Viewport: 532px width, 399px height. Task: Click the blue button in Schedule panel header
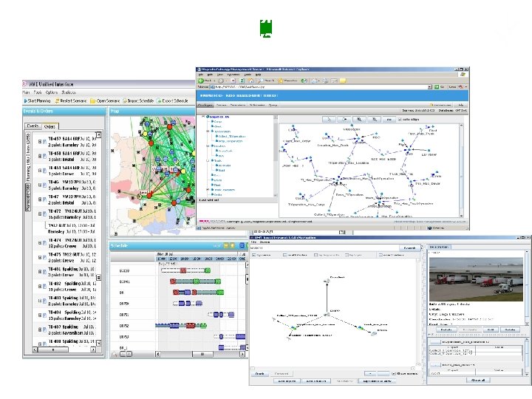[242, 245]
